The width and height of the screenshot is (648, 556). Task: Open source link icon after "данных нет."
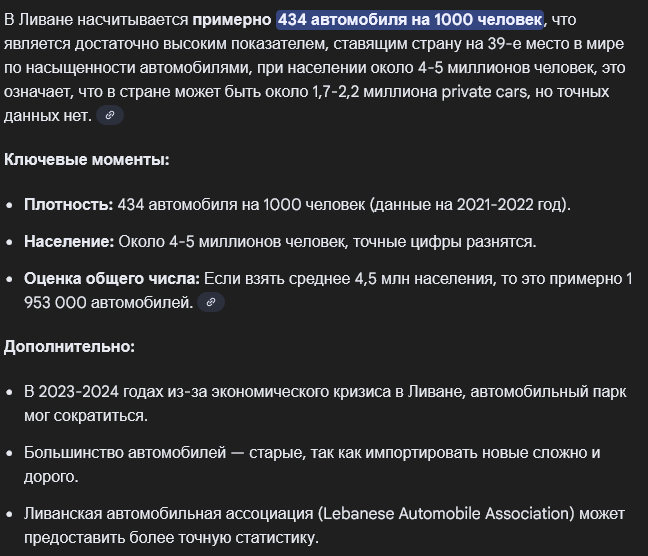click(x=110, y=115)
